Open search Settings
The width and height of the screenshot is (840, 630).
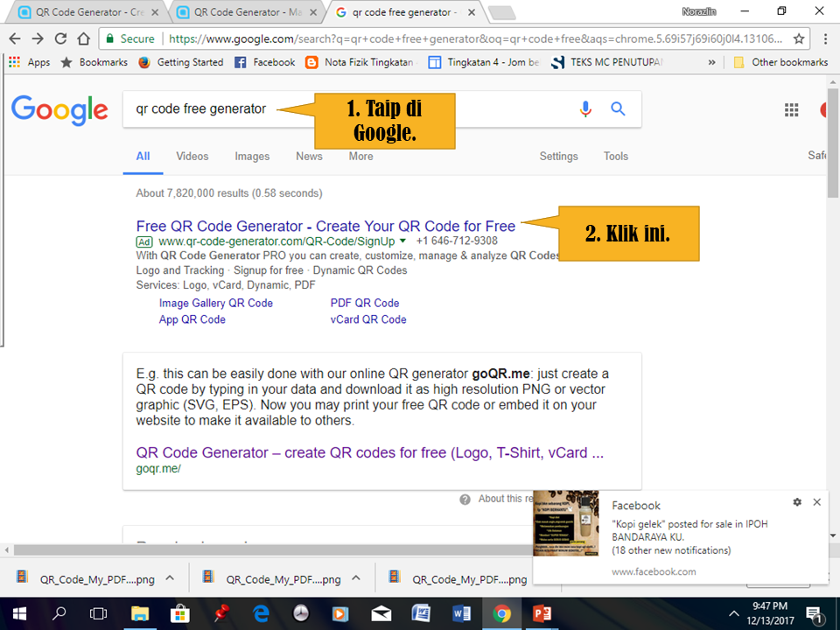coord(558,157)
